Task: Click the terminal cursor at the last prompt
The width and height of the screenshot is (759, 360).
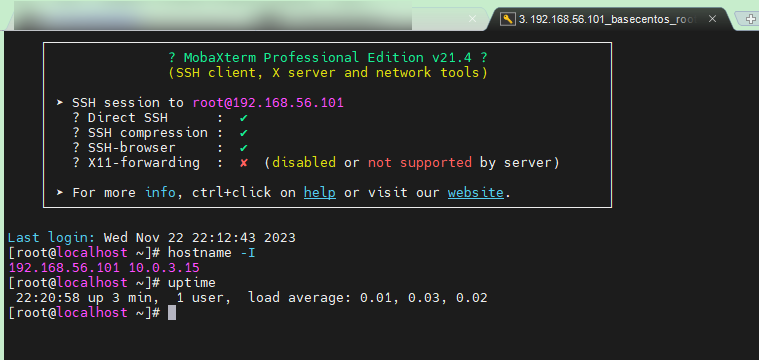Action: [172, 313]
